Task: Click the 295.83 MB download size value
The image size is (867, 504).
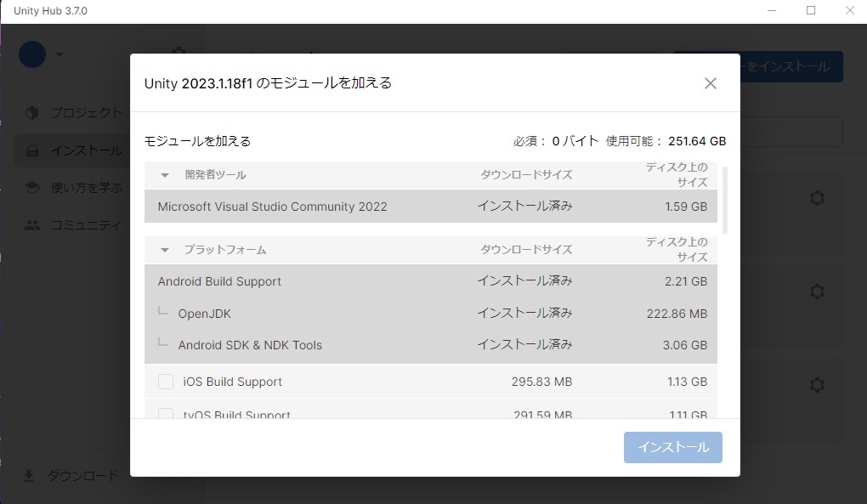Action: click(x=542, y=382)
